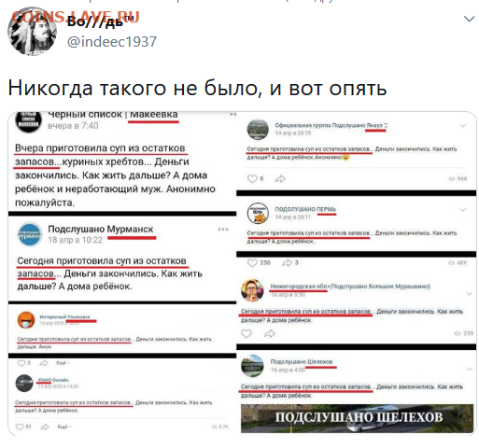Like the Нижегородская обл post with the heart icon
The image size is (479, 448).
(247, 334)
